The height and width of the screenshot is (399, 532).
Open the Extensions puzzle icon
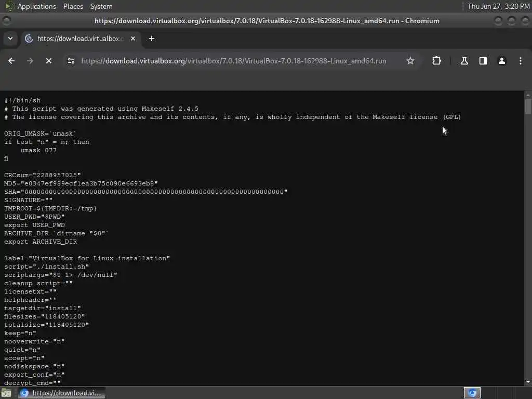[436, 61]
